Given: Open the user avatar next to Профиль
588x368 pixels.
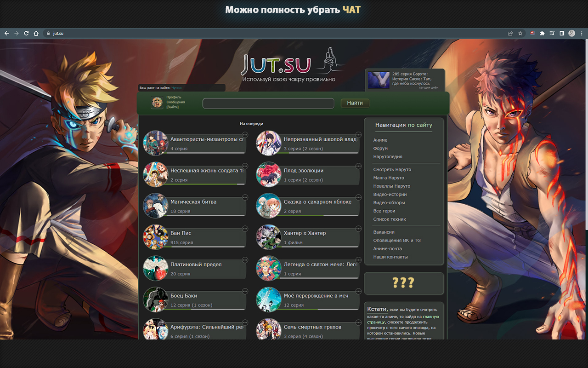Looking at the screenshot, I should 157,103.
